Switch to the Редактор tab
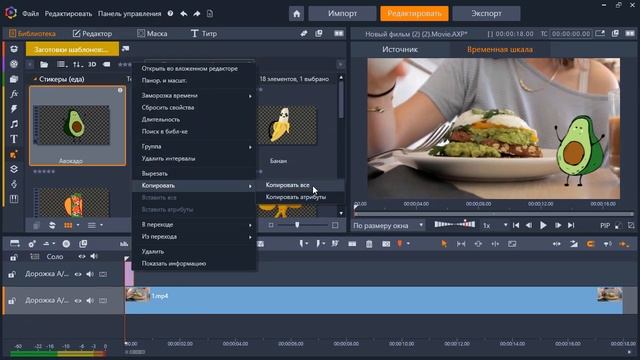The width and height of the screenshot is (640, 360). [x=92, y=33]
